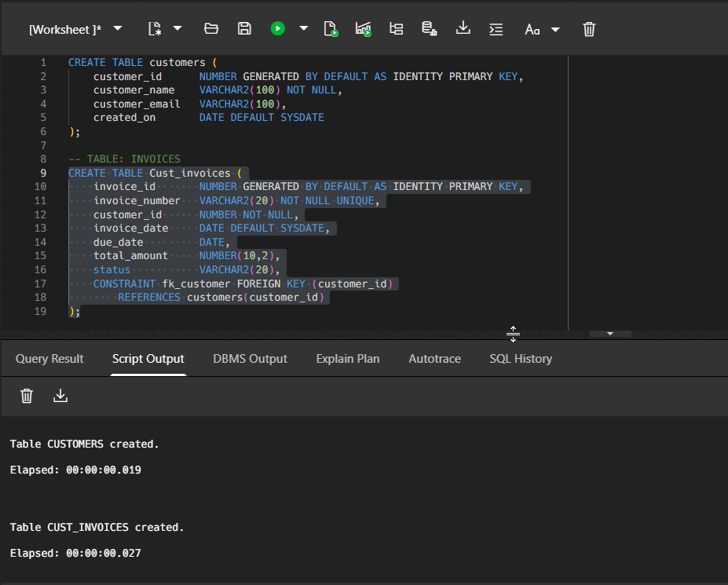Open a saved SQL file
Image resolution: width=728 pixels, height=585 pixels.
[210, 28]
